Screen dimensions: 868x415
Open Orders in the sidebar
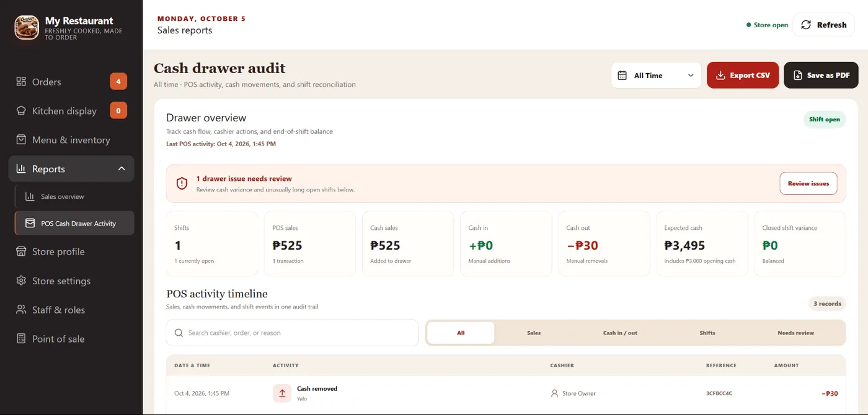tap(71, 82)
